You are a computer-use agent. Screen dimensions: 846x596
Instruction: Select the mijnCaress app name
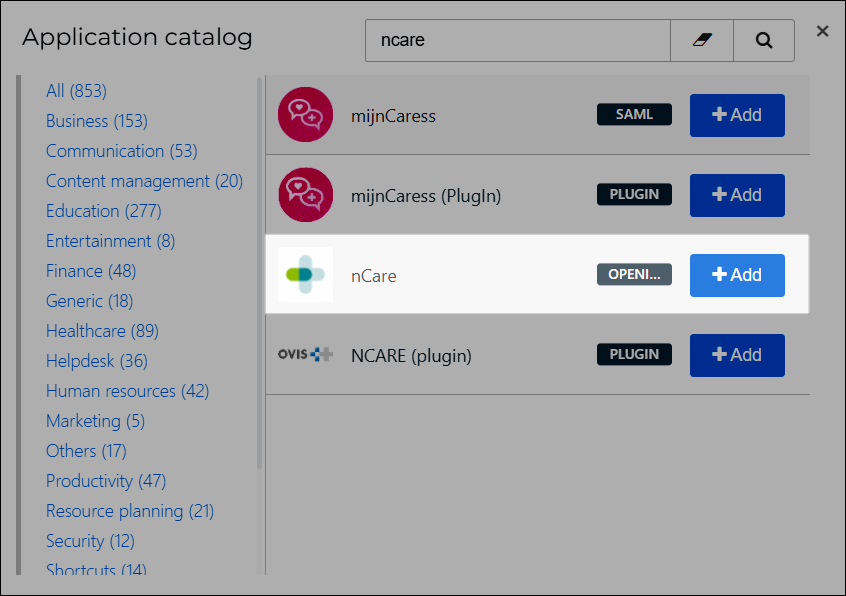click(x=393, y=116)
